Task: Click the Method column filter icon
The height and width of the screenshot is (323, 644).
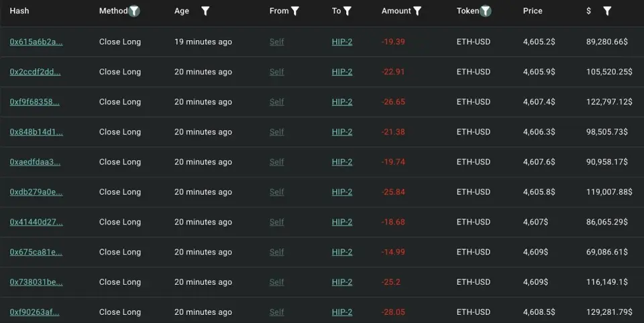Action: [x=134, y=11]
